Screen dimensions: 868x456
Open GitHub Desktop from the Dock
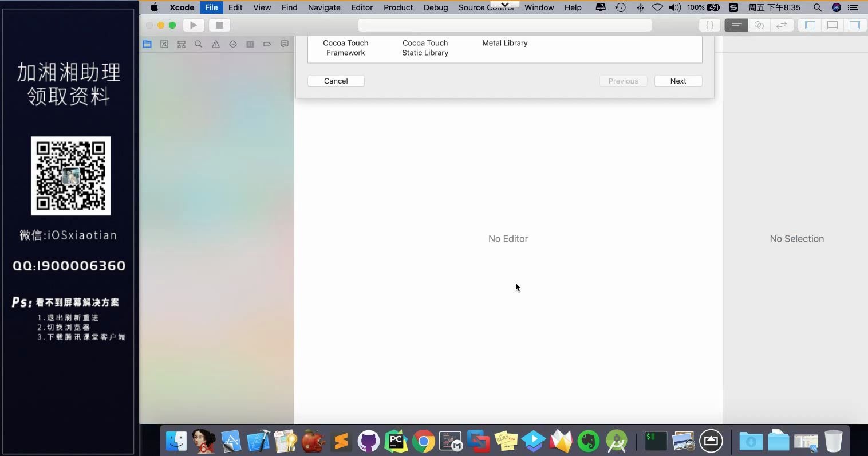[x=369, y=441]
